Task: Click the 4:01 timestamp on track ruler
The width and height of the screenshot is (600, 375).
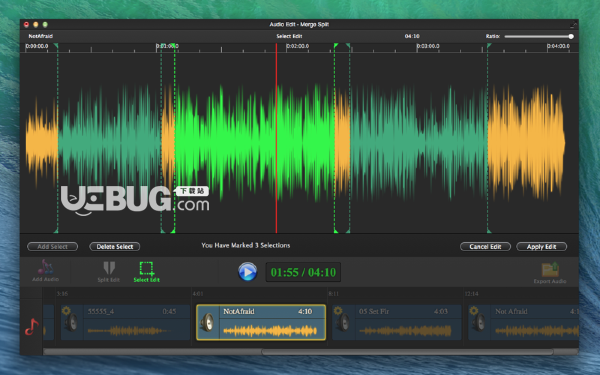Action: pyautogui.click(x=198, y=294)
